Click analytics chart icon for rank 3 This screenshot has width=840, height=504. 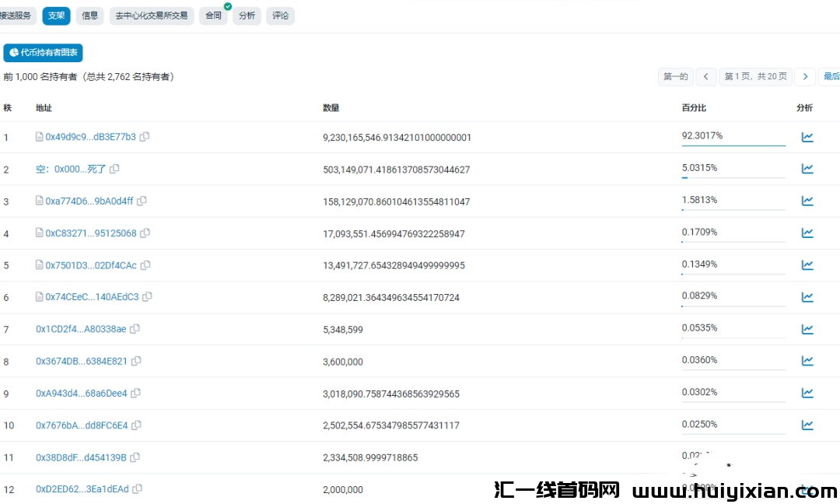coord(807,201)
